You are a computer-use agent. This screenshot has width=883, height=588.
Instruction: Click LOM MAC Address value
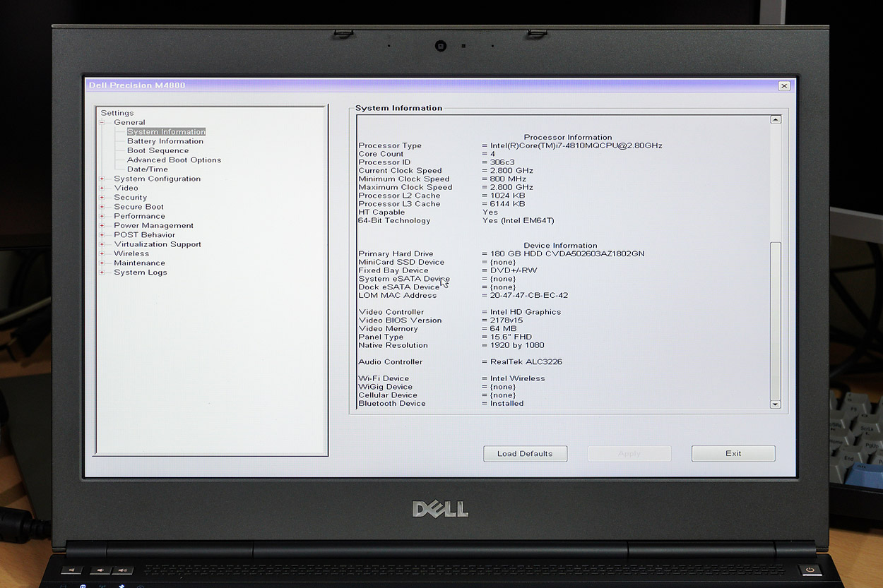coord(529,296)
